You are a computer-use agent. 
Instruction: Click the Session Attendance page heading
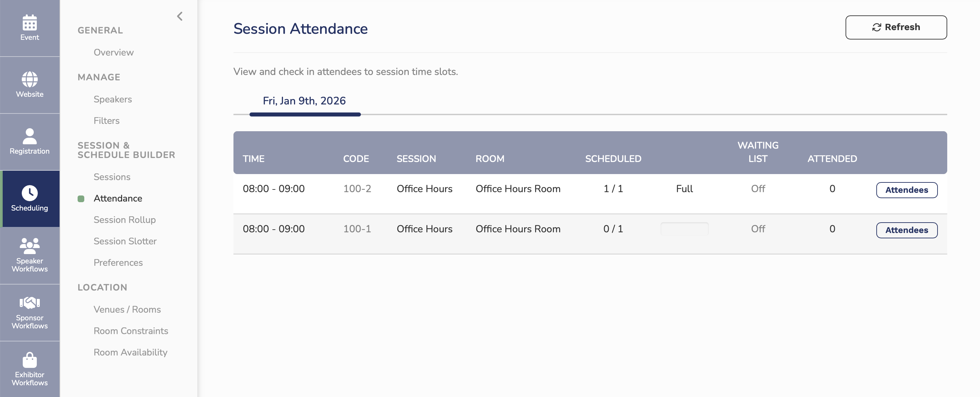pyautogui.click(x=301, y=29)
